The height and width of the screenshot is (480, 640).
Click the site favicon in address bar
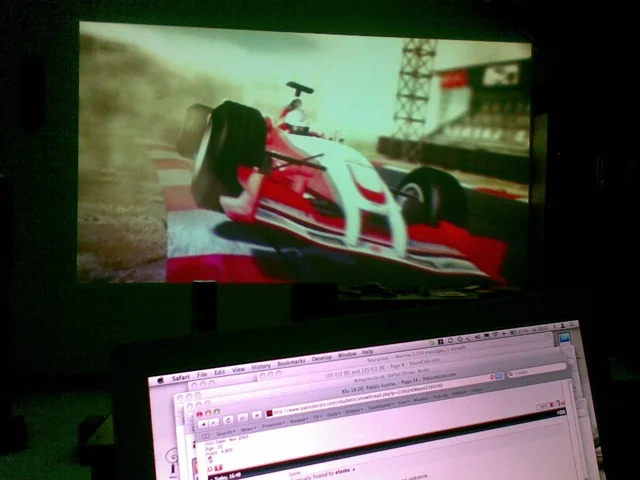269,414
